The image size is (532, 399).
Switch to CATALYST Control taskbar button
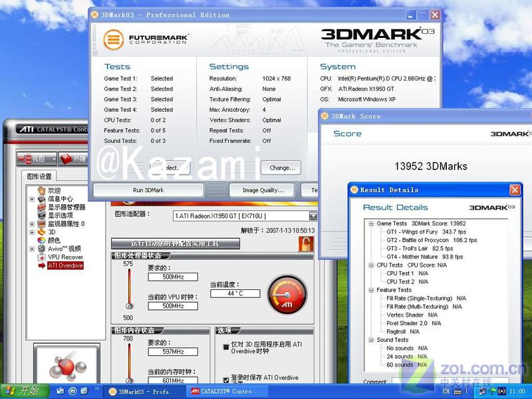tap(227, 392)
